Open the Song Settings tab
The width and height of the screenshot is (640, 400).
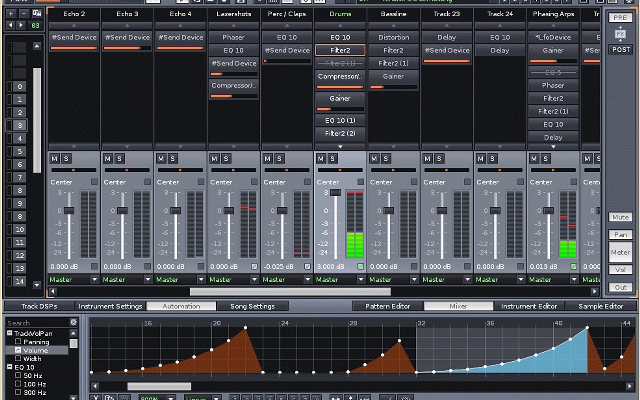click(252, 306)
